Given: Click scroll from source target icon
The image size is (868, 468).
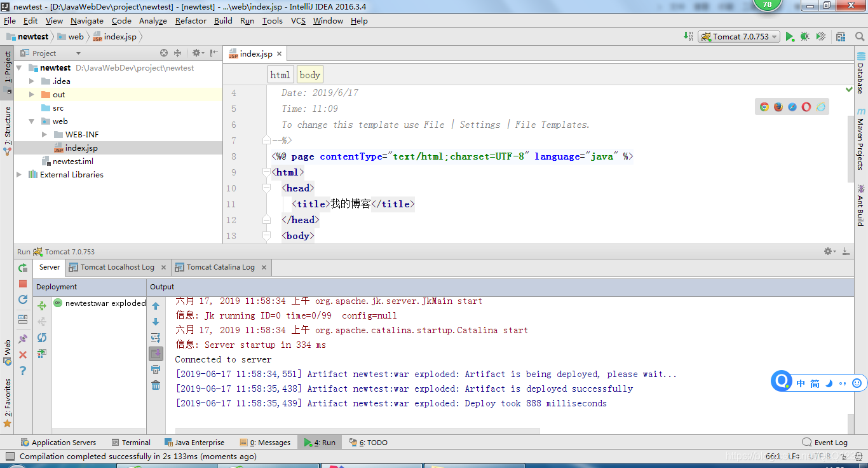Looking at the screenshot, I should tap(164, 53).
